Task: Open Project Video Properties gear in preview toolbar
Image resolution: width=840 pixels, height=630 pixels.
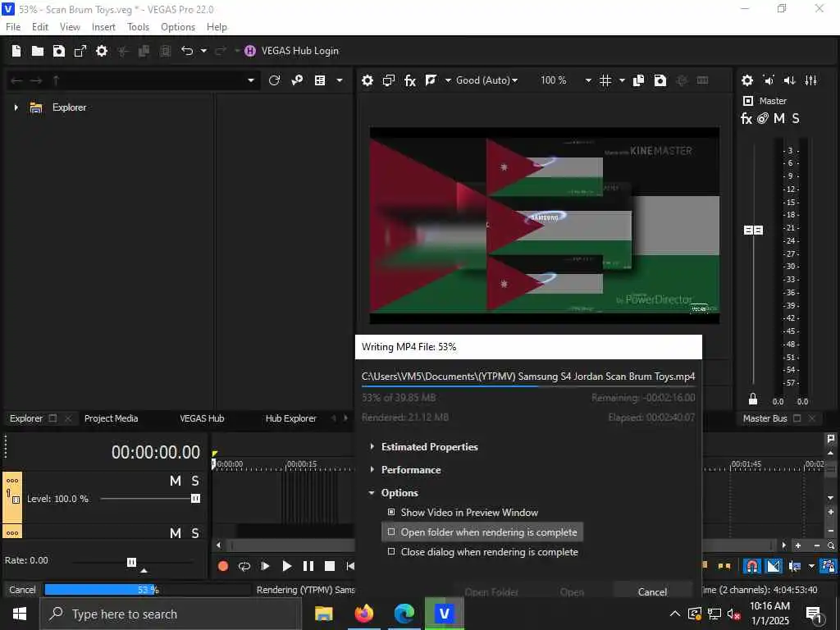Action: [x=367, y=80]
